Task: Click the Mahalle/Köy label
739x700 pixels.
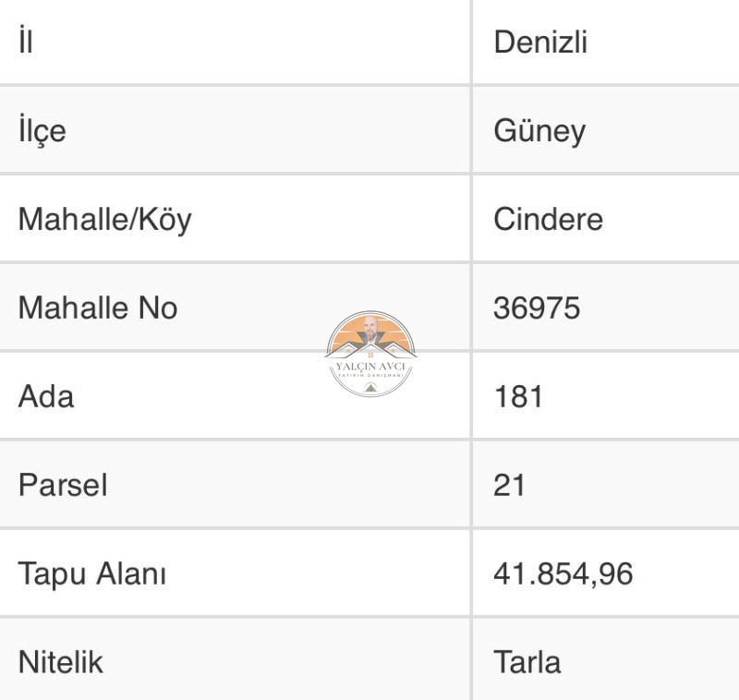Action: click(x=104, y=220)
